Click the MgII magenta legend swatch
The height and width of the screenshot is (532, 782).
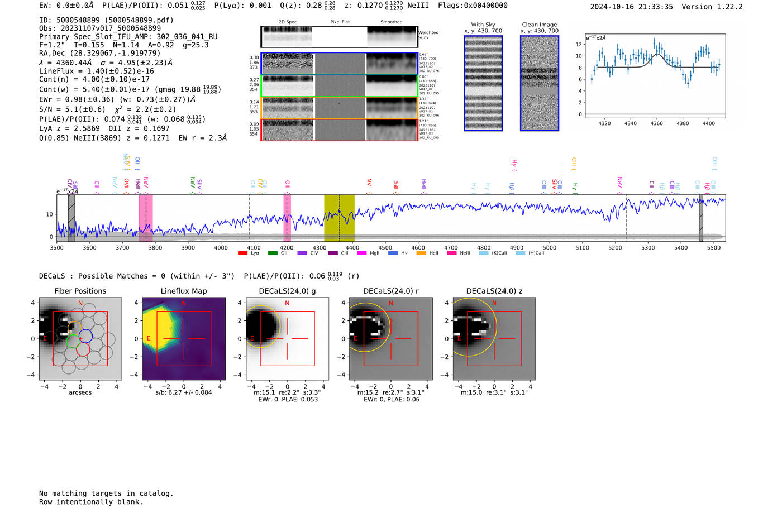[362, 253]
